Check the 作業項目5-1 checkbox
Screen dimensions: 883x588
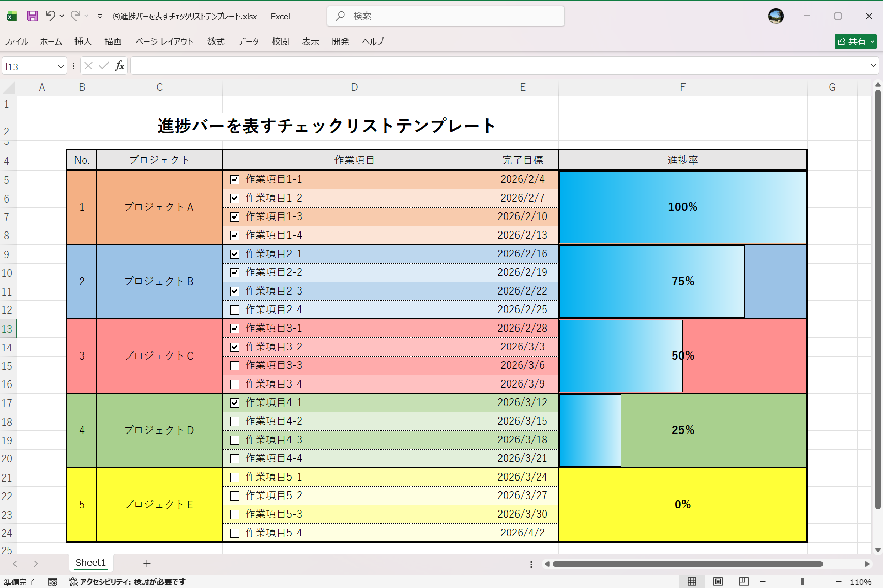235,477
